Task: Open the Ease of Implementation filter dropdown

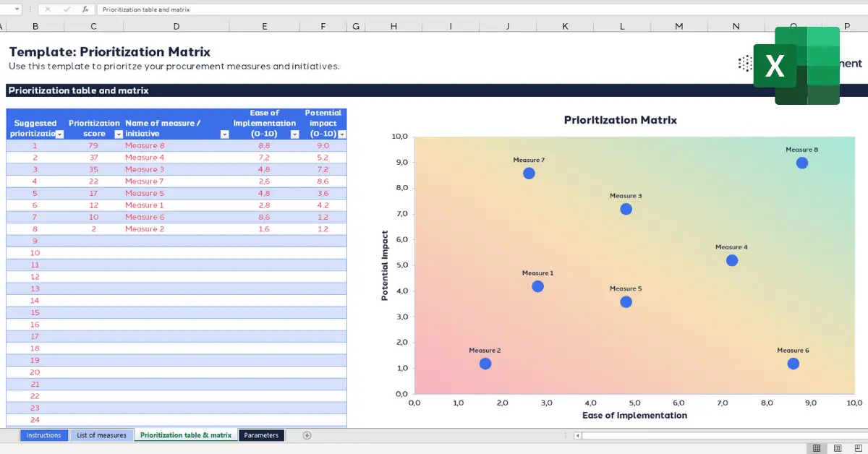Action: click(294, 133)
